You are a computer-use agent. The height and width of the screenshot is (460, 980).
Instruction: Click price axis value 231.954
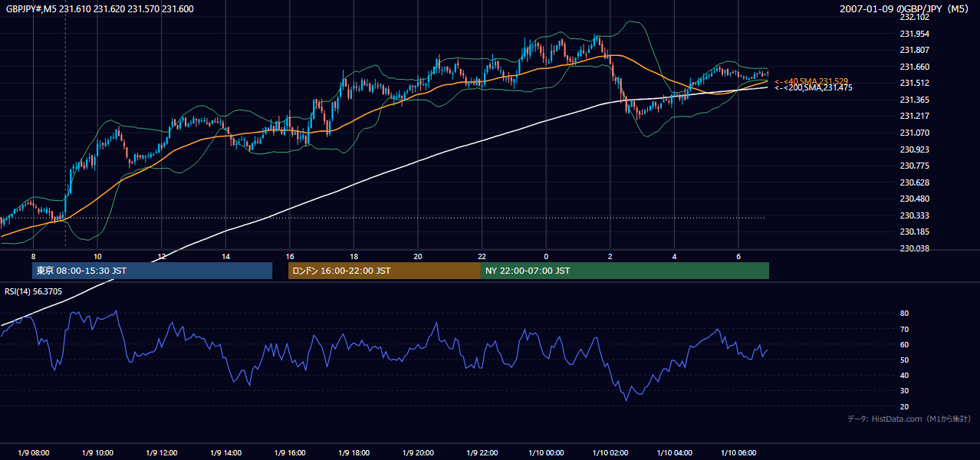[915, 34]
